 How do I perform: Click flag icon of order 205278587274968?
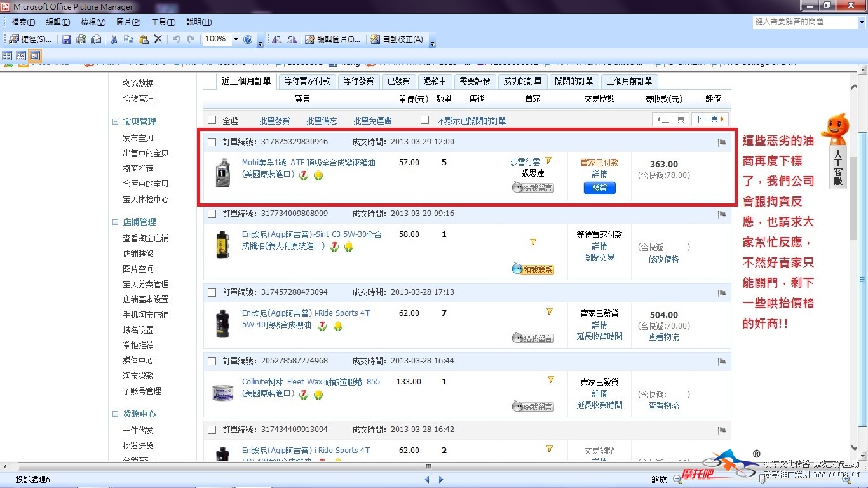click(x=721, y=362)
